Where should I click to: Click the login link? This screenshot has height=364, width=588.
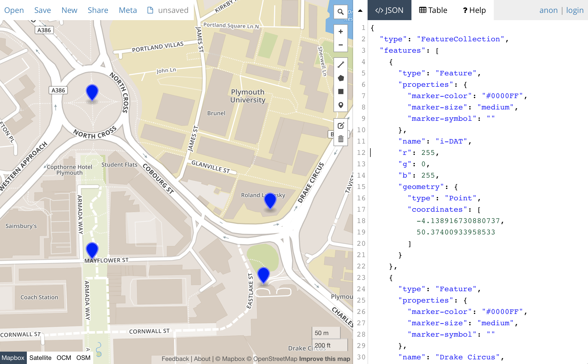point(575,10)
